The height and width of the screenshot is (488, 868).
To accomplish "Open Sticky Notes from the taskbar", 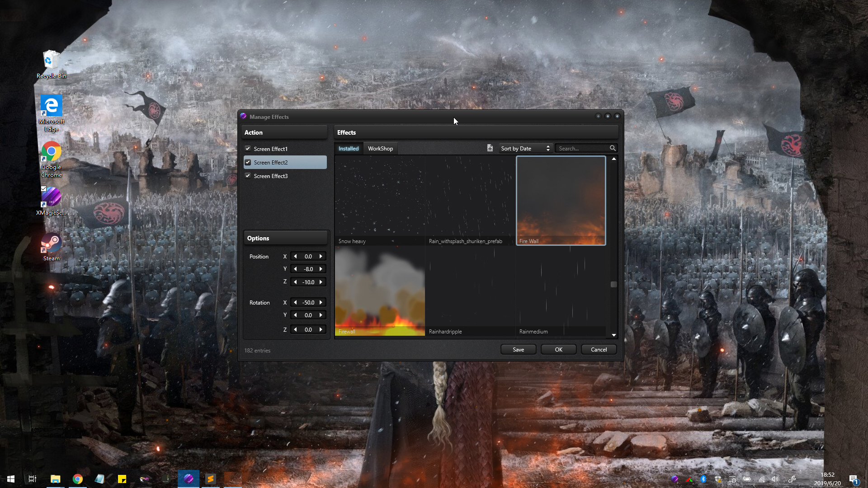I will (122, 479).
